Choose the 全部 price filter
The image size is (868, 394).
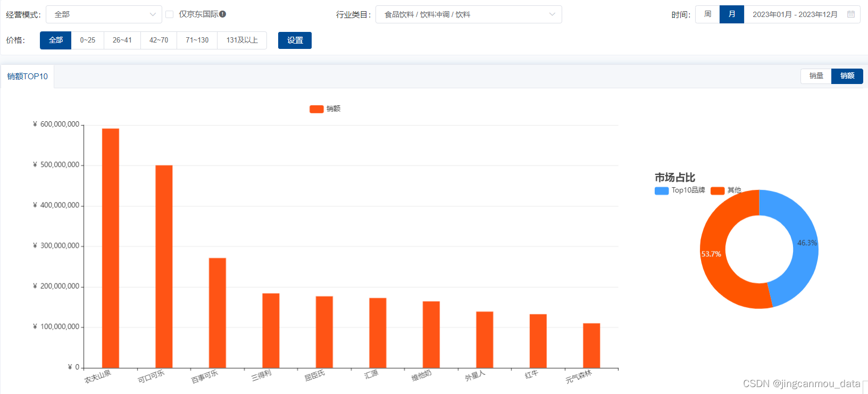(56, 40)
